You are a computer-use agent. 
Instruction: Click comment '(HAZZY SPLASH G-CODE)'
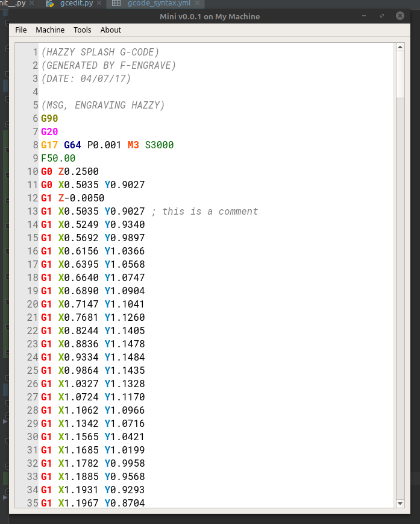(100, 52)
